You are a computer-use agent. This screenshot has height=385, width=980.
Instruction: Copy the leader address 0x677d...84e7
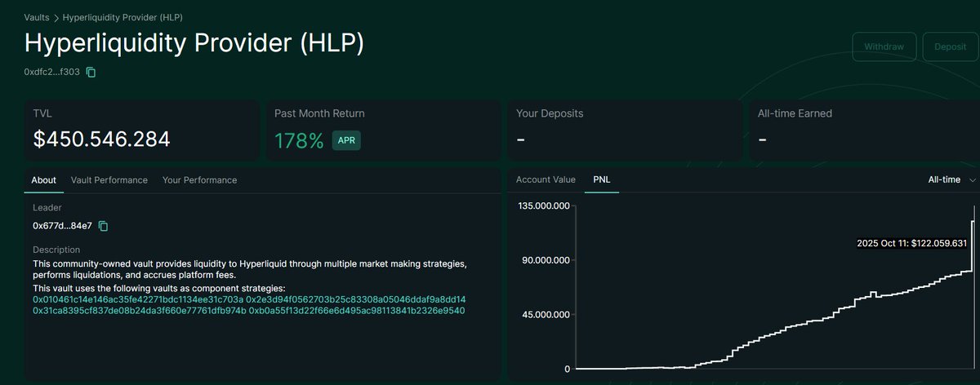coord(104,225)
